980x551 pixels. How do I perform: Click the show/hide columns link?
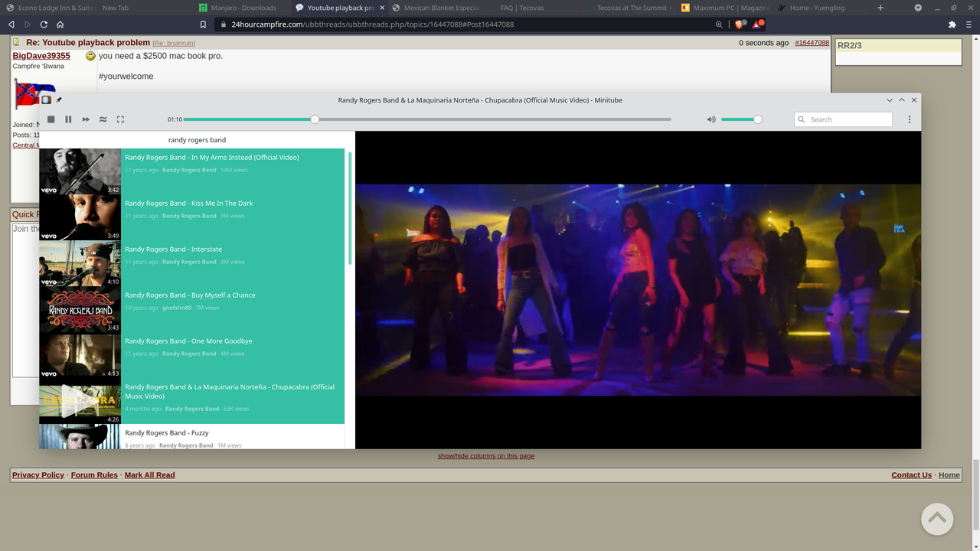pos(486,456)
